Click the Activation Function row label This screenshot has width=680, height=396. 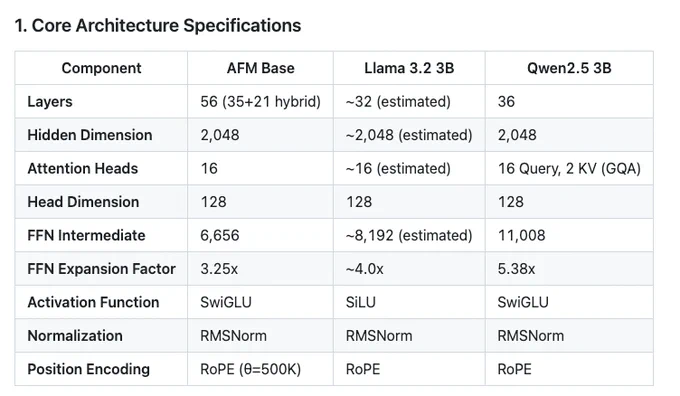tap(93, 302)
